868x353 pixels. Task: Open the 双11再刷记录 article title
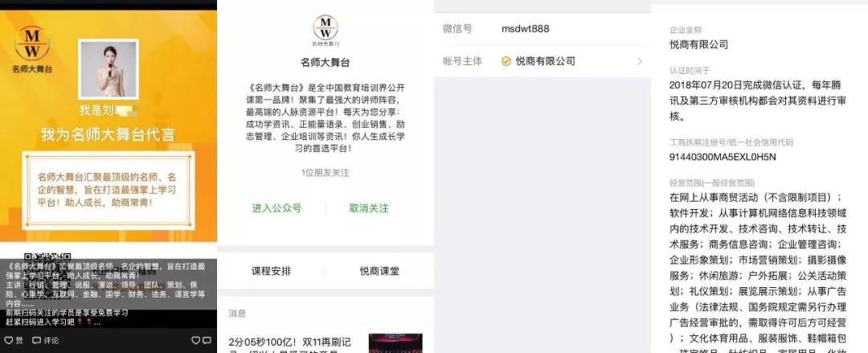290,343
